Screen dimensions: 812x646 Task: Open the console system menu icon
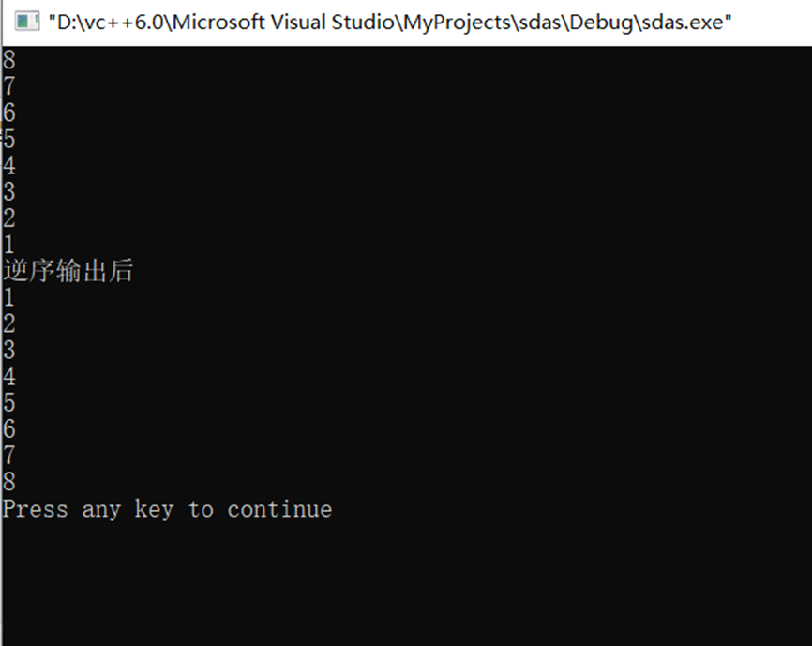tap(27, 22)
